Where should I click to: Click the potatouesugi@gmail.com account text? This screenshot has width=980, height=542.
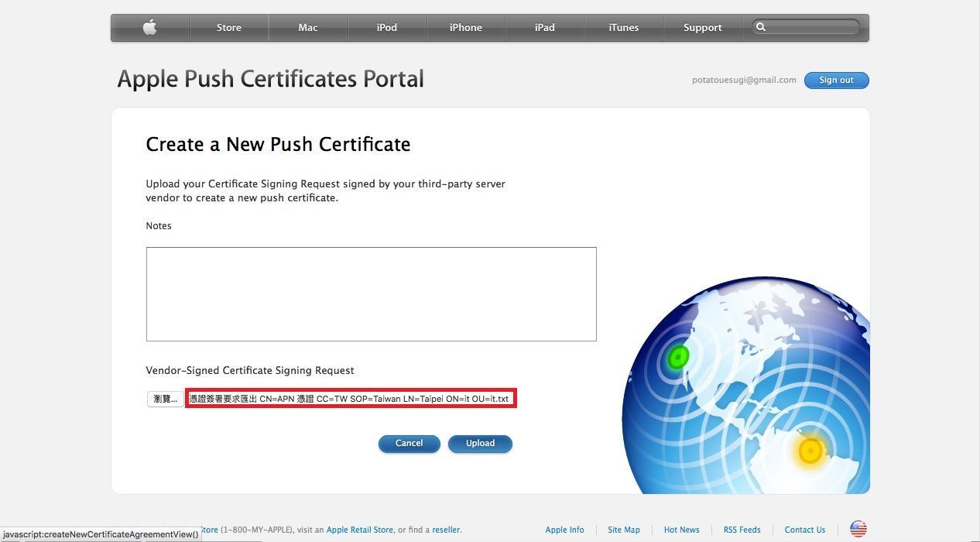[x=744, y=80]
